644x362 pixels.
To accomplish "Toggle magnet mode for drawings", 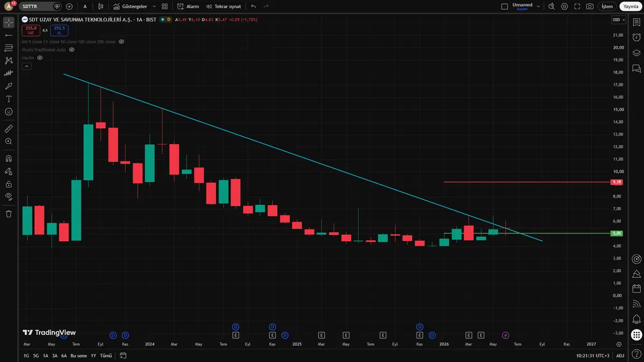I will pos(9,159).
